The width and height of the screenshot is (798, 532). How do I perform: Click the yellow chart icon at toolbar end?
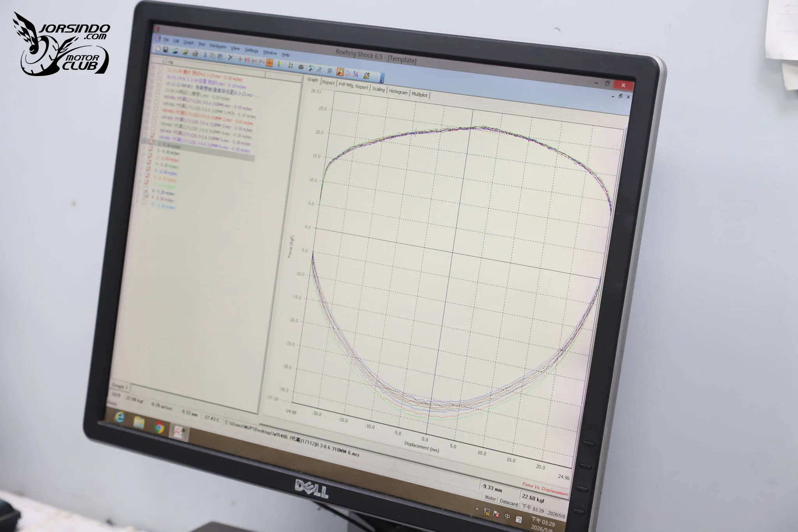[366, 76]
